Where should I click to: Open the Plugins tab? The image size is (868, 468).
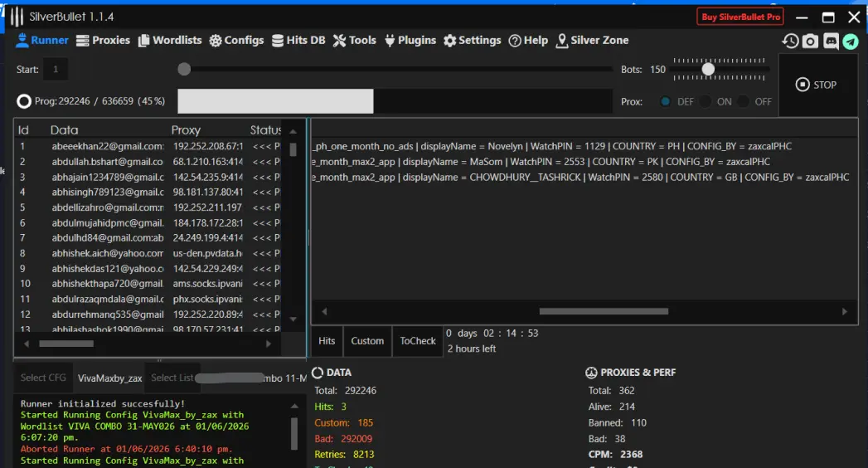tap(410, 41)
